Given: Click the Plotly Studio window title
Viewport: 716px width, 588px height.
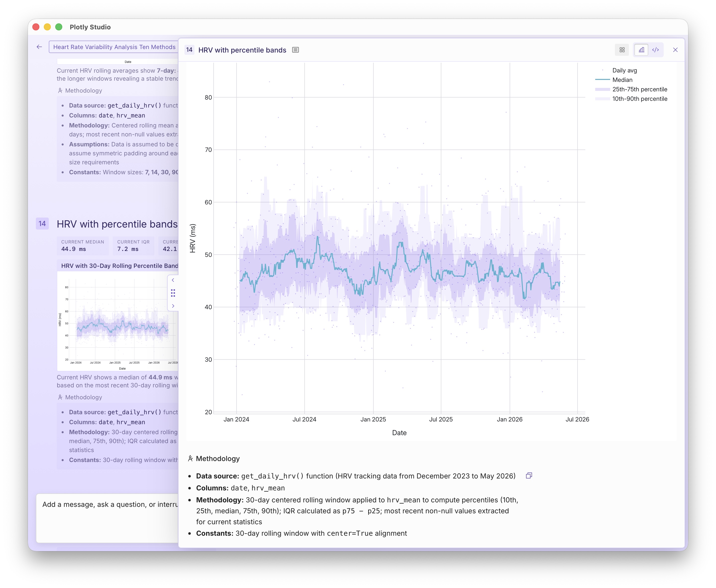Looking at the screenshot, I should 90,27.
